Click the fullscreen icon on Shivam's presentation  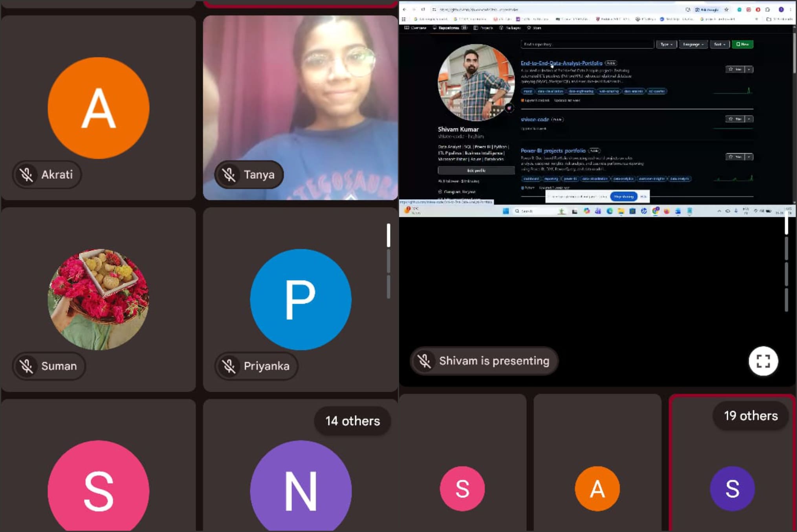click(x=763, y=361)
